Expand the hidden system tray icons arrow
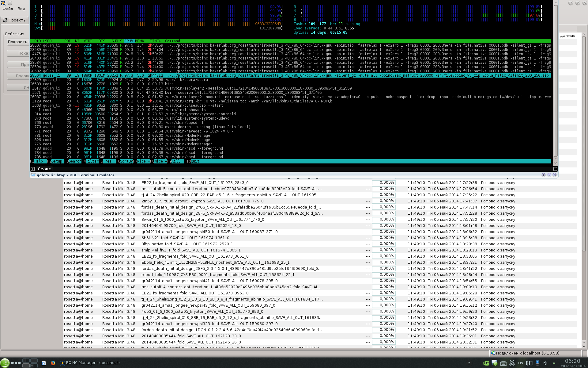588x368 pixels. [x=554, y=363]
